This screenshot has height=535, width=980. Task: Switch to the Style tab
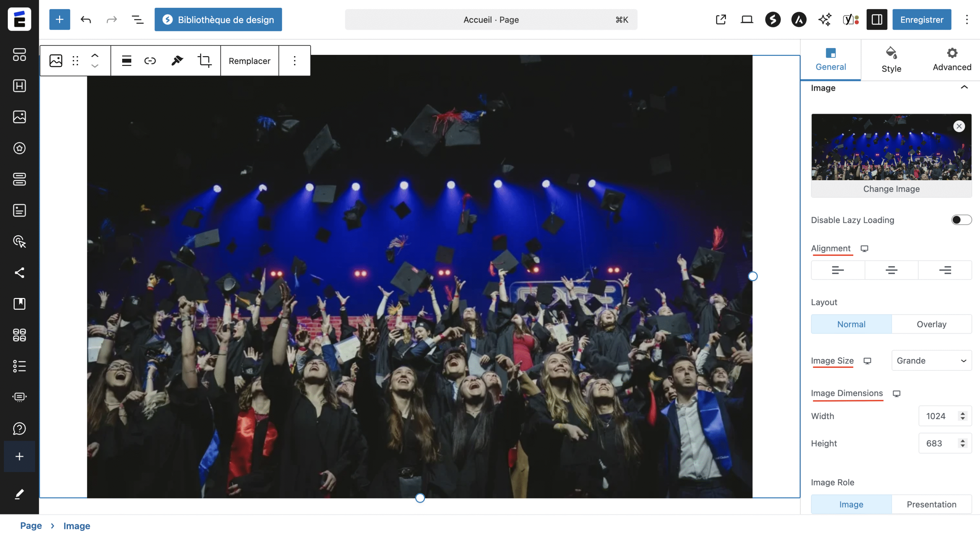tap(891, 60)
